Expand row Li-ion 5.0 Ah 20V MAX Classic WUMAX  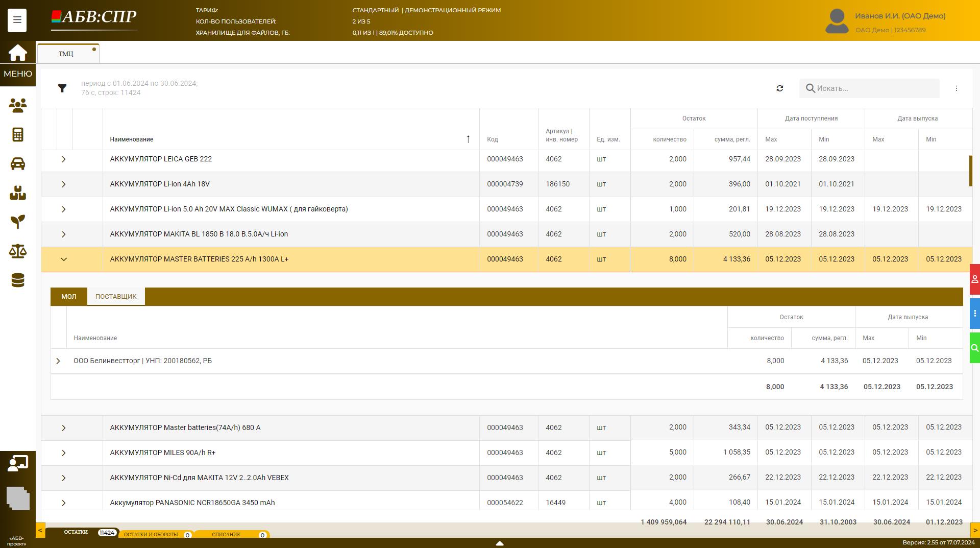64,209
